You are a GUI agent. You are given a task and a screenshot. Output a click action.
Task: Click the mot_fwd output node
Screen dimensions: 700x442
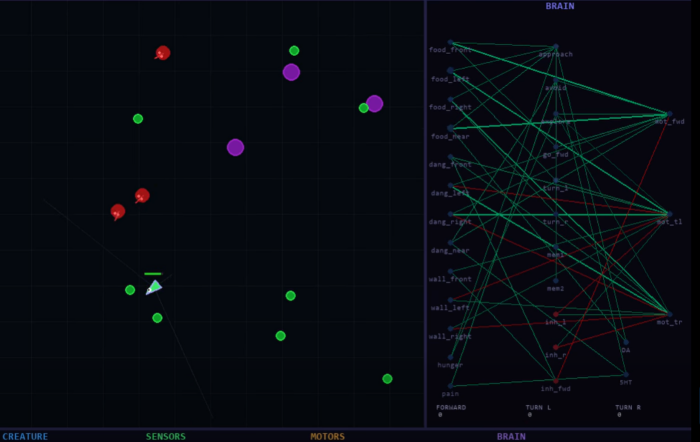(667, 114)
